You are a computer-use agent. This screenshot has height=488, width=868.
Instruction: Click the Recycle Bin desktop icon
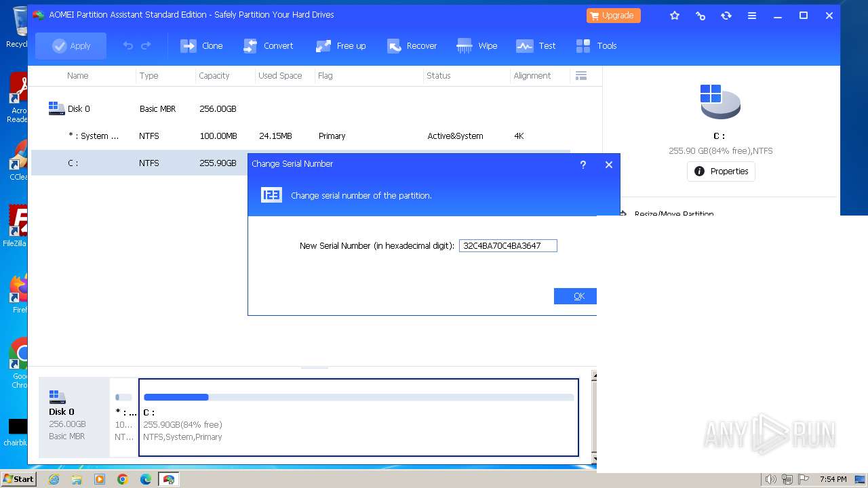tap(18, 27)
